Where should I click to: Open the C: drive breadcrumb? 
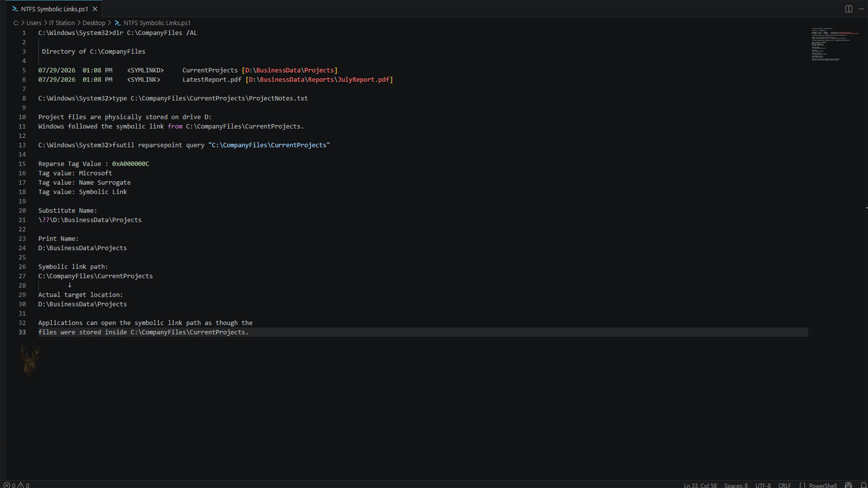(x=16, y=23)
